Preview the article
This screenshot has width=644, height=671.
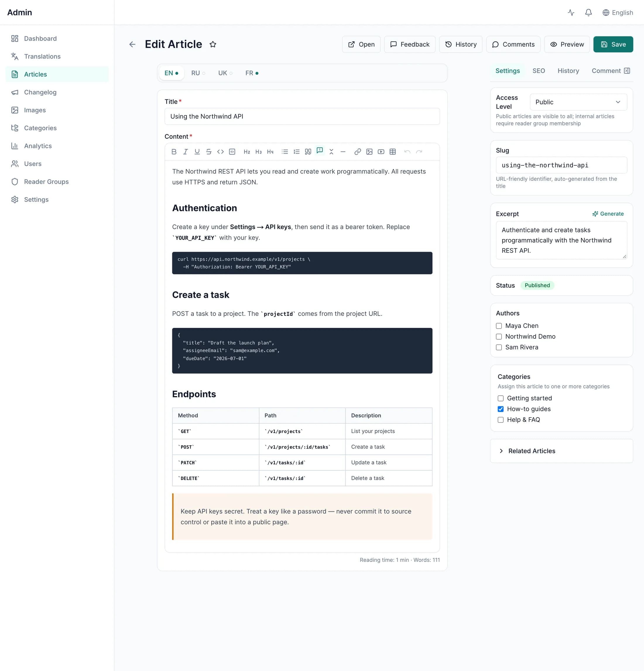click(x=567, y=44)
